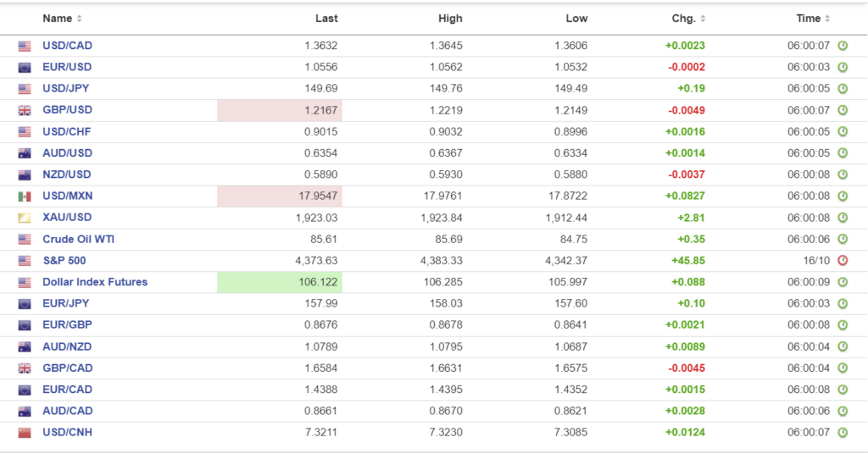
Task: Sort the table by Name column arrows
Action: click(80, 19)
